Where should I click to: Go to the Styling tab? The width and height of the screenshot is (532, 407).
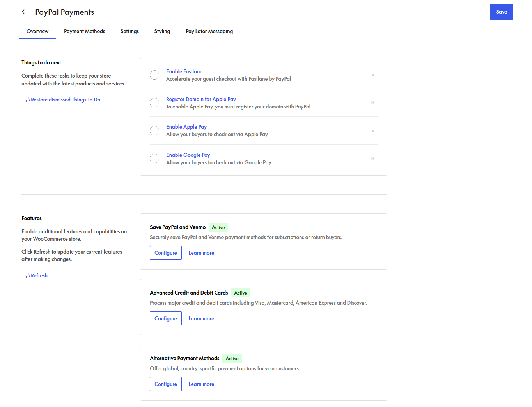tap(162, 31)
